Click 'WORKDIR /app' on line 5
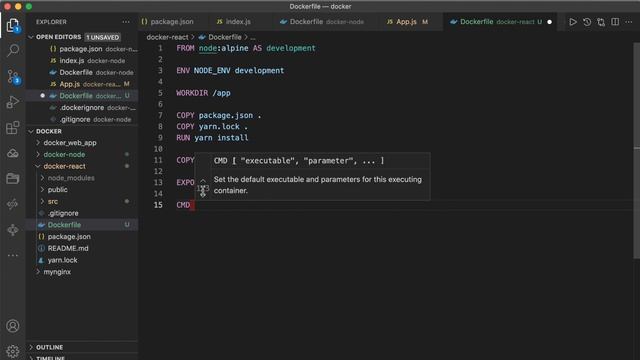 (203, 93)
